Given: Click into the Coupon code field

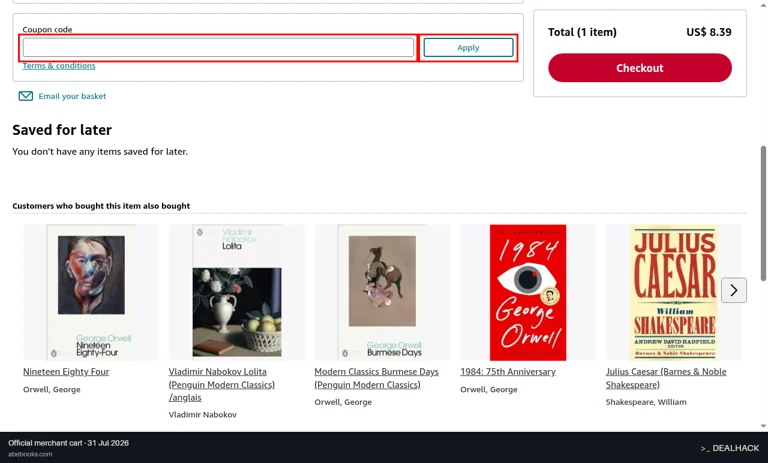Looking at the screenshot, I should tap(218, 48).
